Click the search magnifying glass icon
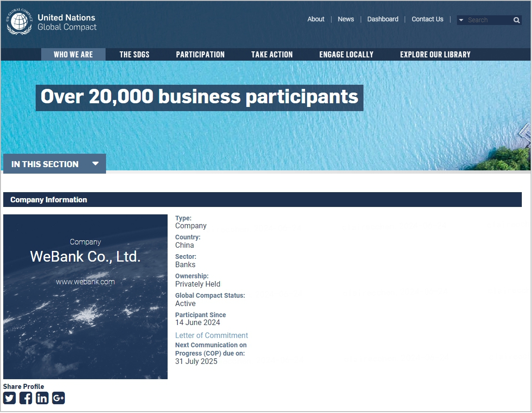 516,20
